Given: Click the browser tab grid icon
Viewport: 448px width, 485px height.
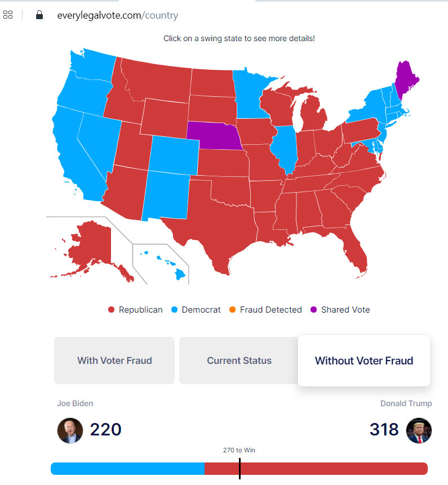Looking at the screenshot, I should [x=8, y=15].
